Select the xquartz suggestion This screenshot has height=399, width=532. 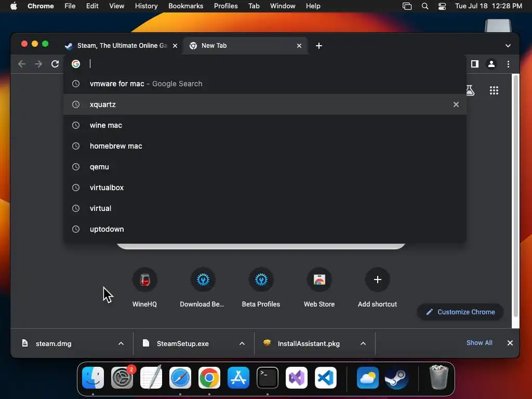click(264, 104)
